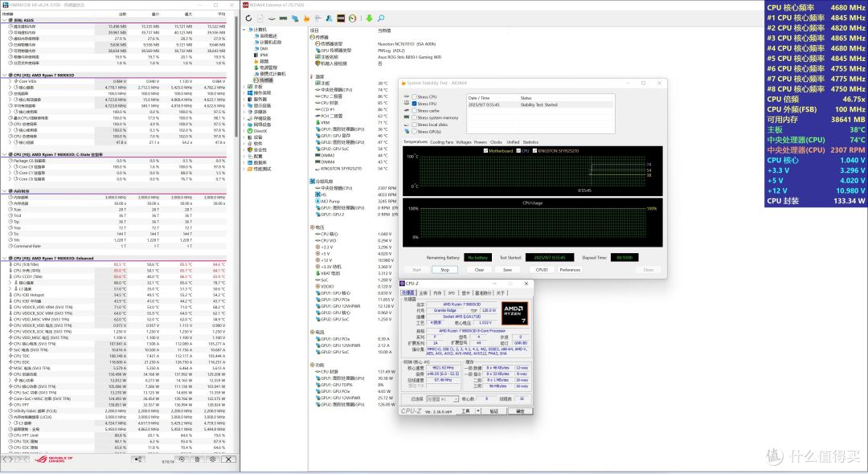Enable the Stress CPU checkbox
The height and width of the screenshot is (474, 868).
tap(414, 96)
